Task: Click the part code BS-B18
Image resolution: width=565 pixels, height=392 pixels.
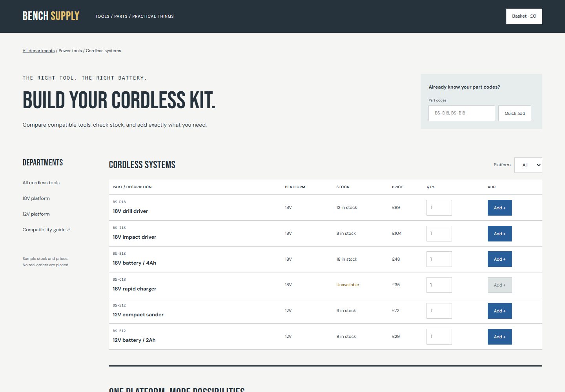Action: click(119, 254)
